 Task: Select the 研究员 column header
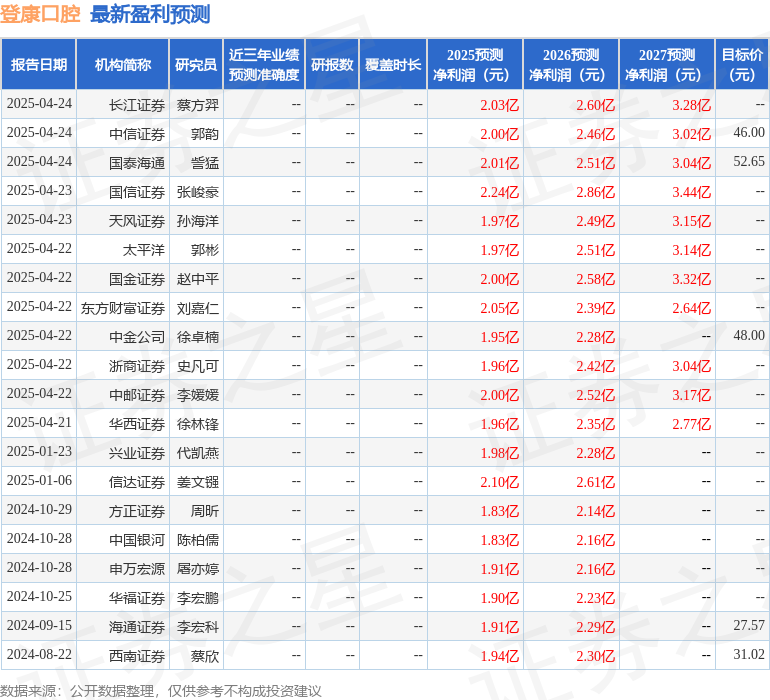click(x=196, y=64)
